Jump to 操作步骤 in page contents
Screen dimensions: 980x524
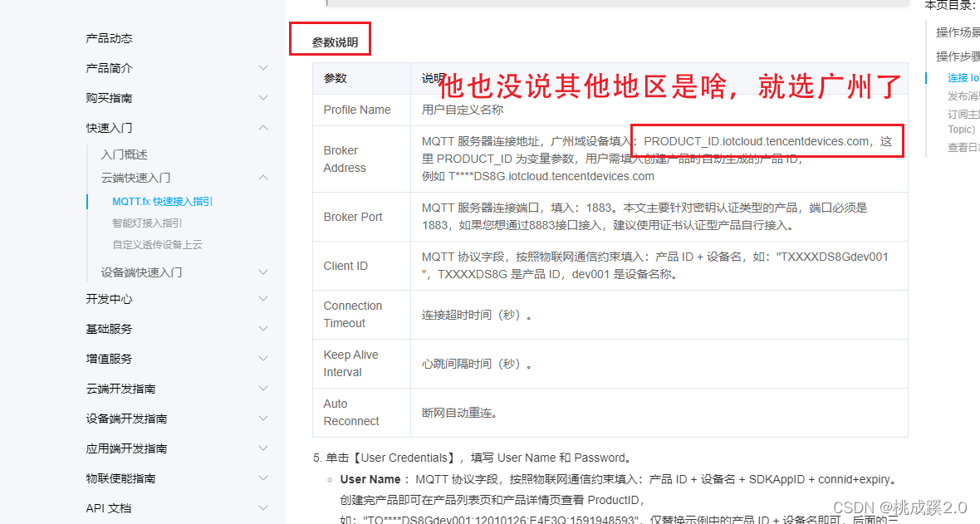pos(958,56)
